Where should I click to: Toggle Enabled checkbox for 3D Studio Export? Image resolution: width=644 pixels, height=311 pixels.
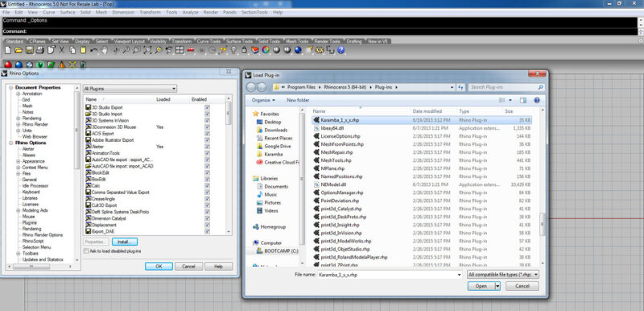[x=207, y=107]
